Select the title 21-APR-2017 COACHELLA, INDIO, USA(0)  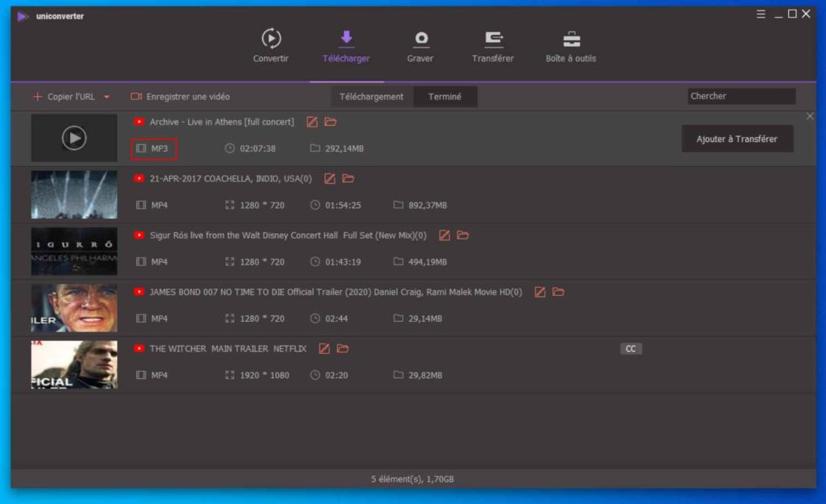(231, 179)
